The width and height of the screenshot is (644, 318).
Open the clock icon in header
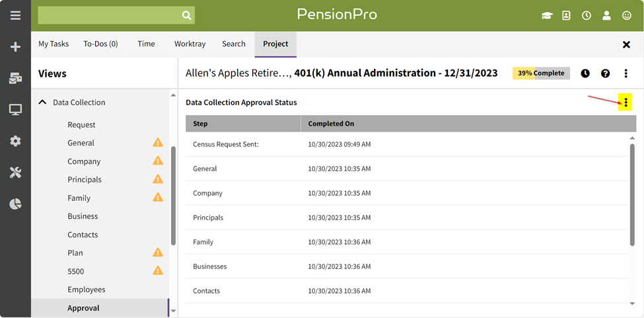[587, 16]
